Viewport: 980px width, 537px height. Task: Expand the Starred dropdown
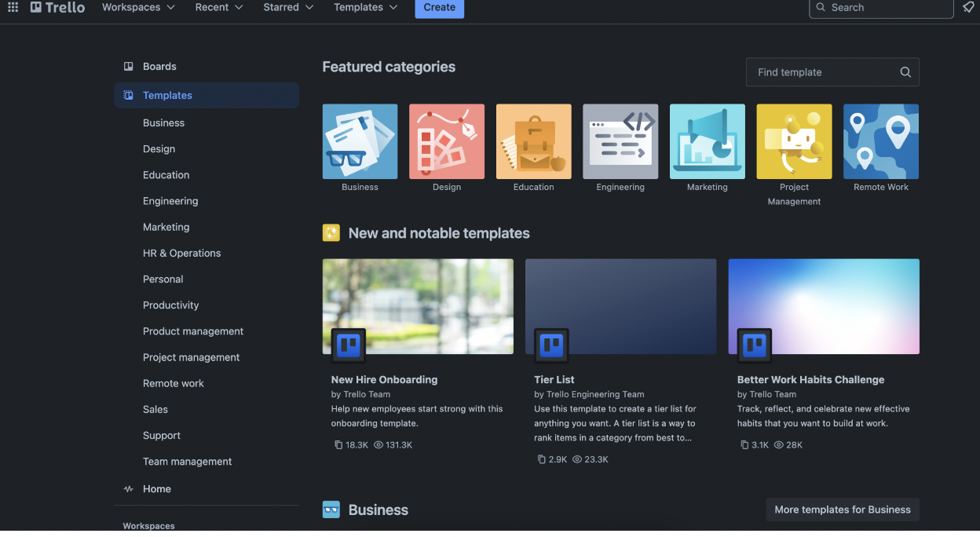[x=288, y=7]
